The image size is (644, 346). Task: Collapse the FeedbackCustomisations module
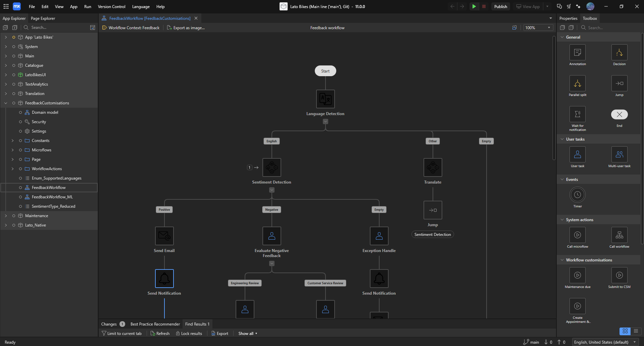click(x=6, y=103)
